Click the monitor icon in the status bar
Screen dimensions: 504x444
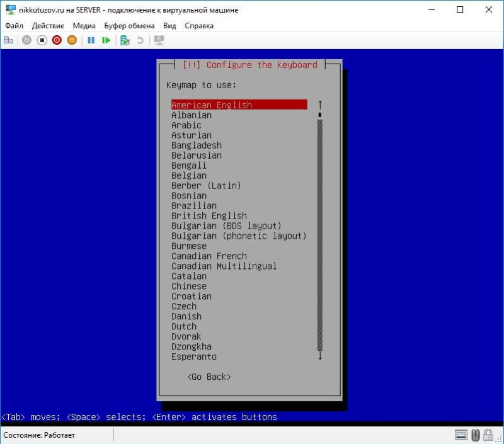coord(461,435)
